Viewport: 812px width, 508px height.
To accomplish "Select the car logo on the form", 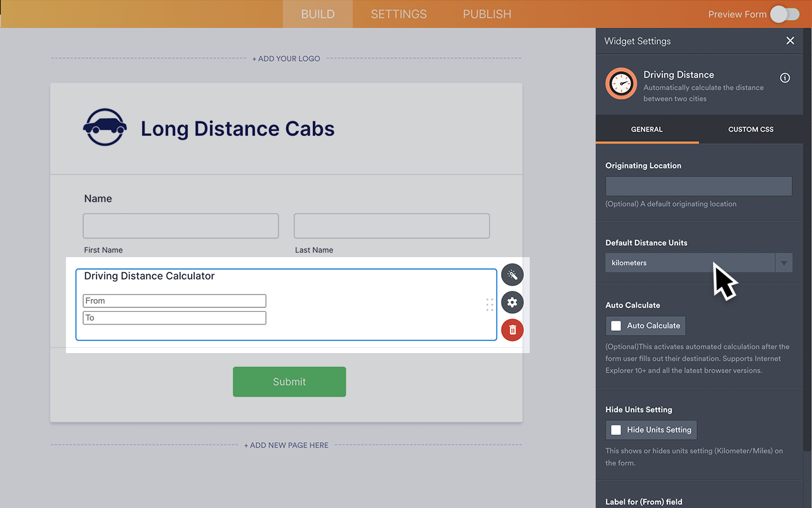I will pyautogui.click(x=104, y=126).
